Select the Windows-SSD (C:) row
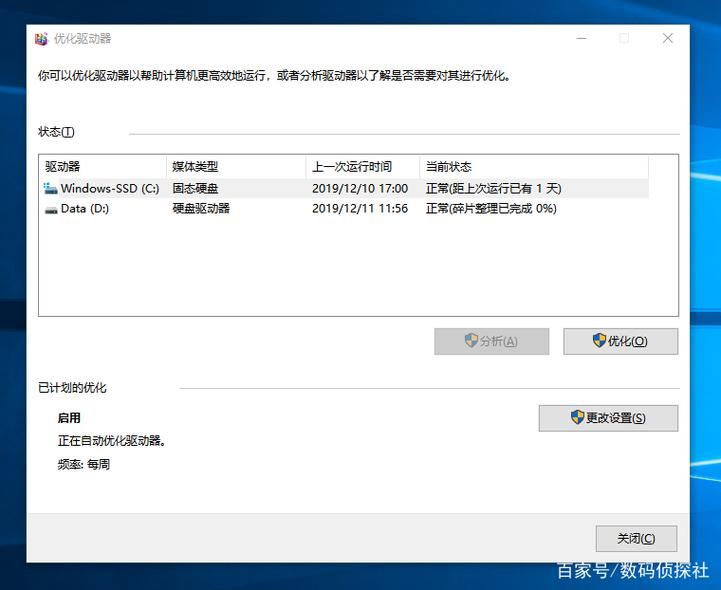721x590 pixels. tap(344, 189)
